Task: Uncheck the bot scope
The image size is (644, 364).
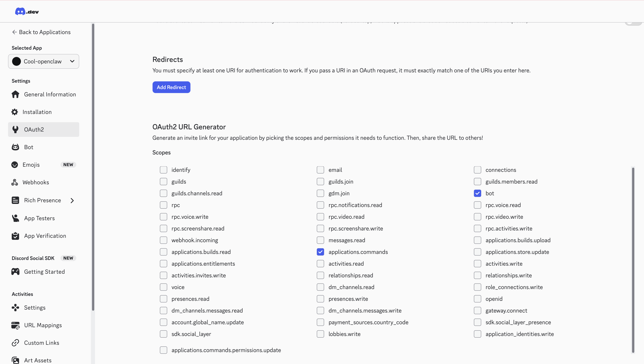Action: point(477,193)
